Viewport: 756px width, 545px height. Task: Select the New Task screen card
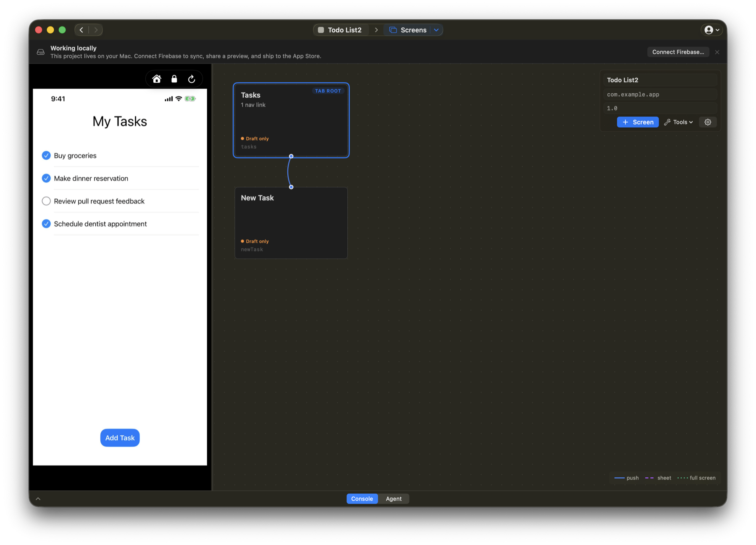pyautogui.click(x=291, y=223)
